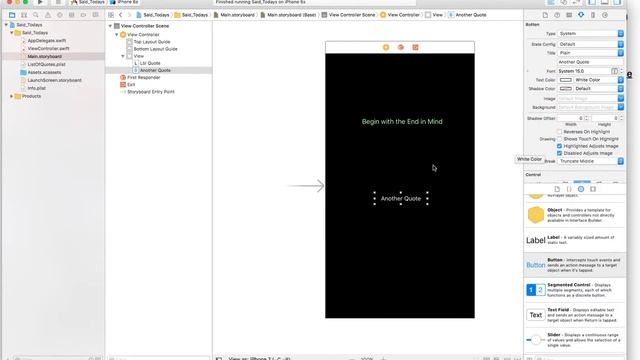Click the Shadow Color swatch

pyautogui.click(x=566, y=89)
